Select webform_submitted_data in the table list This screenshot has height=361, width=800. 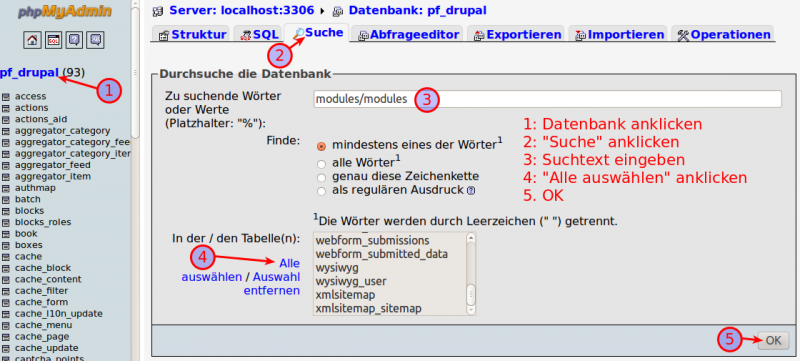coord(382,253)
